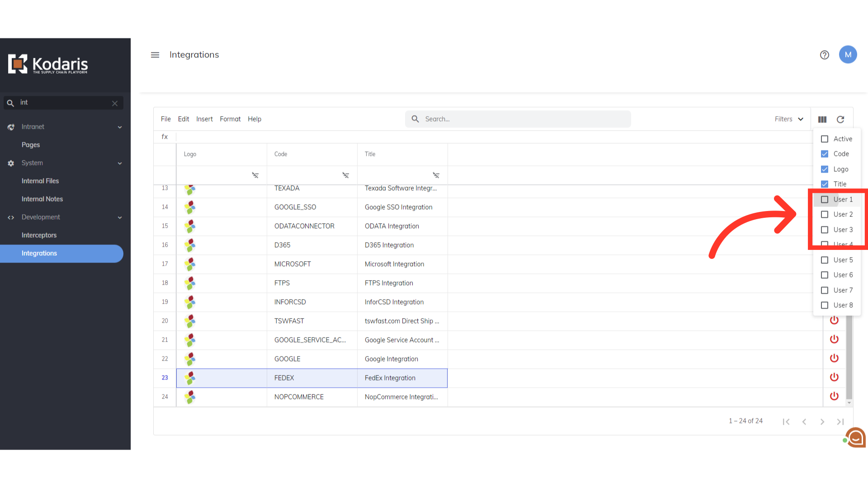Check the User 5 column checkbox
868x488 pixels.
tap(825, 260)
